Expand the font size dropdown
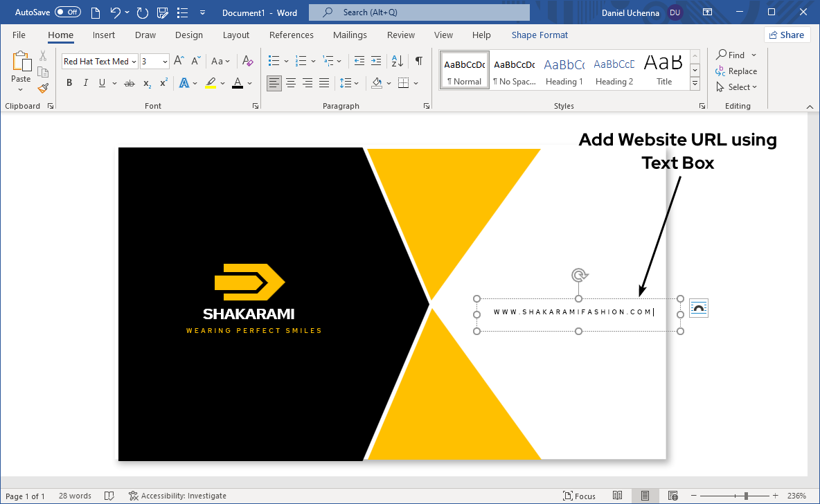Screen dimensions: 820x504 [165, 62]
